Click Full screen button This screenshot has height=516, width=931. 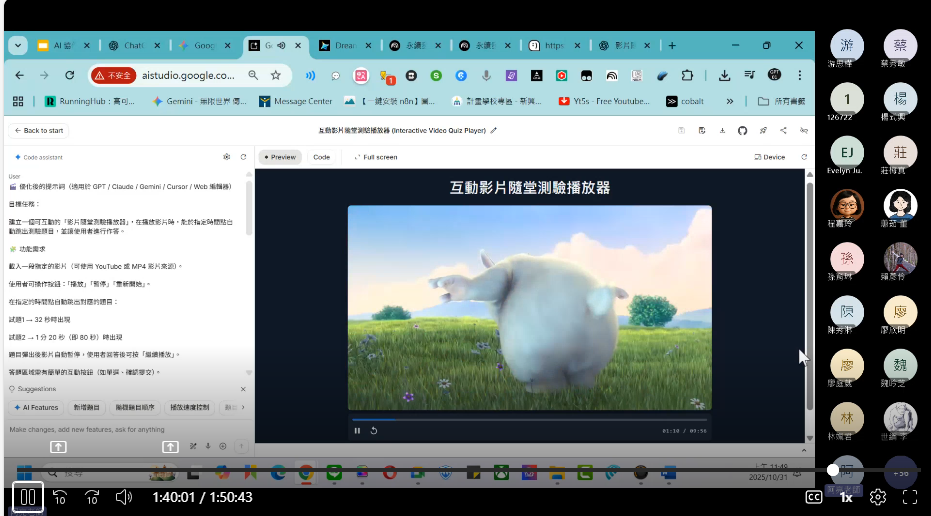point(376,157)
